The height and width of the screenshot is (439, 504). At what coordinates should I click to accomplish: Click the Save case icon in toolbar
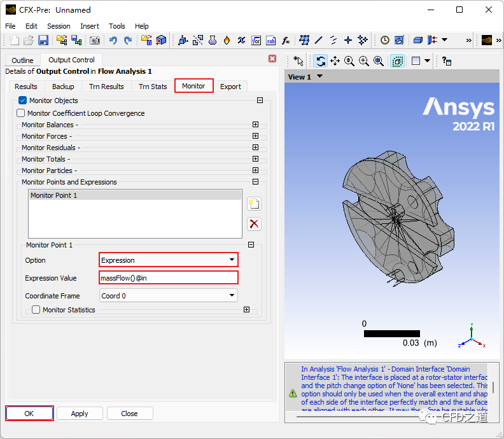point(43,40)
